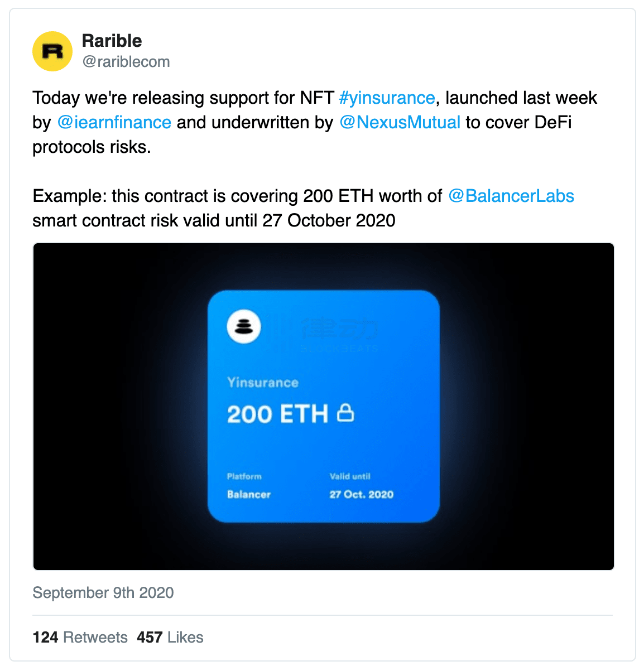This screenshot has width=644, height=666.
Task: Click the Yinsurance label on the card
Action: [263, 383]
